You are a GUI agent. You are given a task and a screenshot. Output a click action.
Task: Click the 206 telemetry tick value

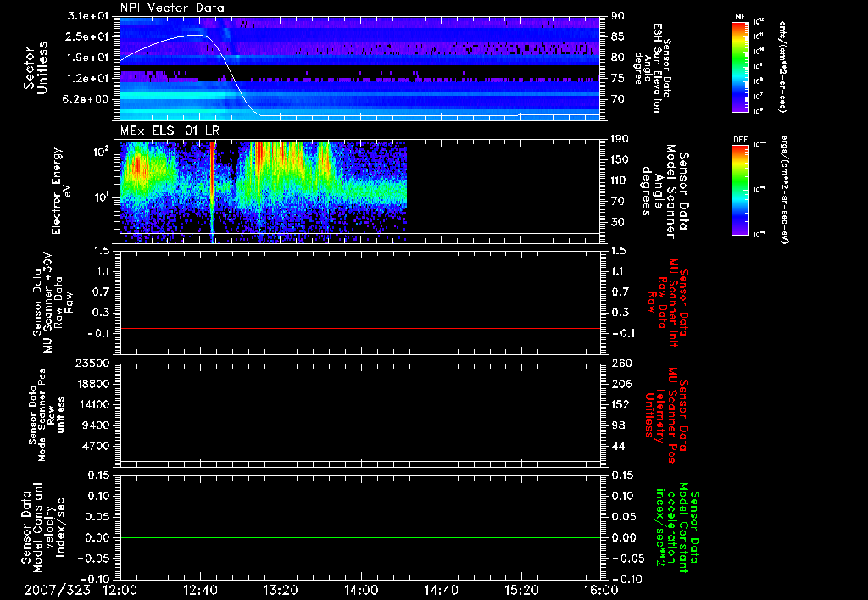(620, 384)
